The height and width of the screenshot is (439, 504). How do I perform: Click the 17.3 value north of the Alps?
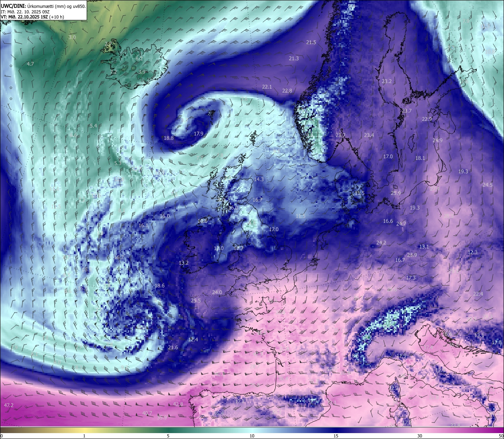pyautogui.click(x=411, y=278)
